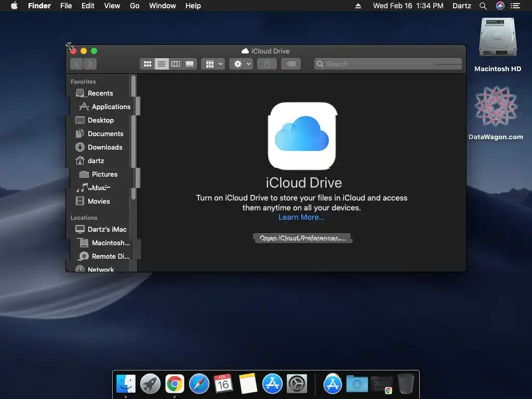The width and height of the screenshot is (532, 399).
Task: Click Open iCloud Preferences button
Action: pyautogui.click(x=302, y=238)
